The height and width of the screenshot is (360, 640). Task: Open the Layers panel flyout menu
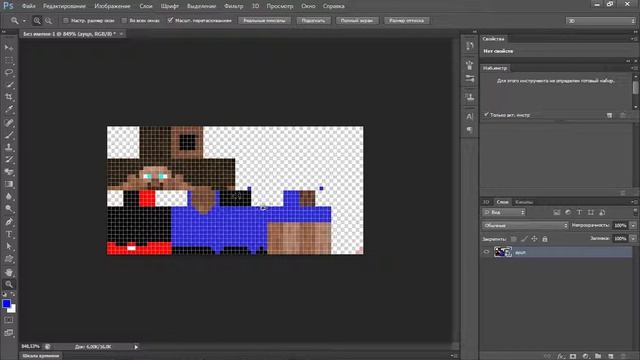tap(635, 202)
